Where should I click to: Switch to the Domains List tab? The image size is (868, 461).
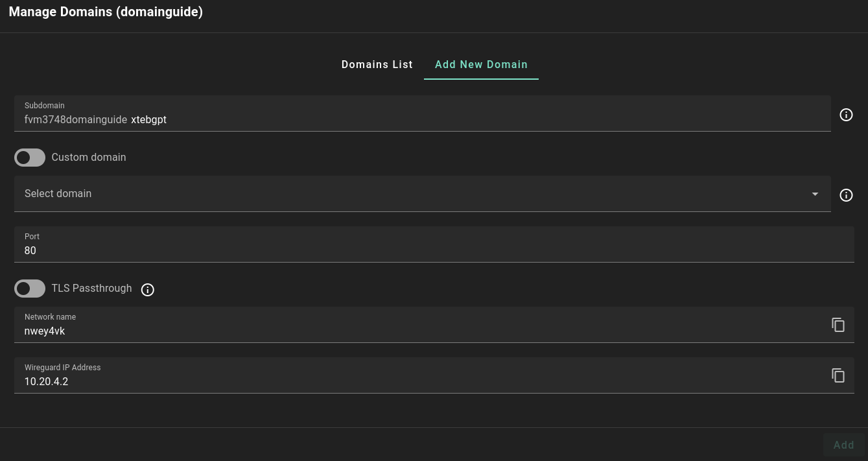(x=377, y=65)
